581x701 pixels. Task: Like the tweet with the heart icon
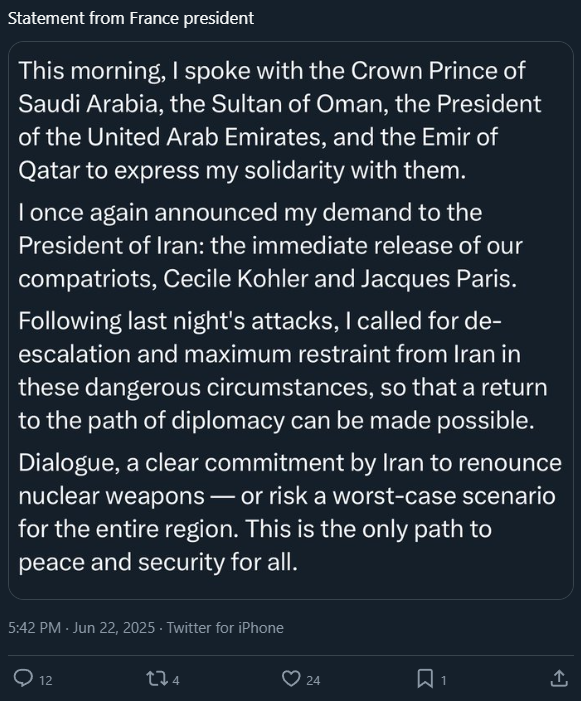tap(291, 679)
